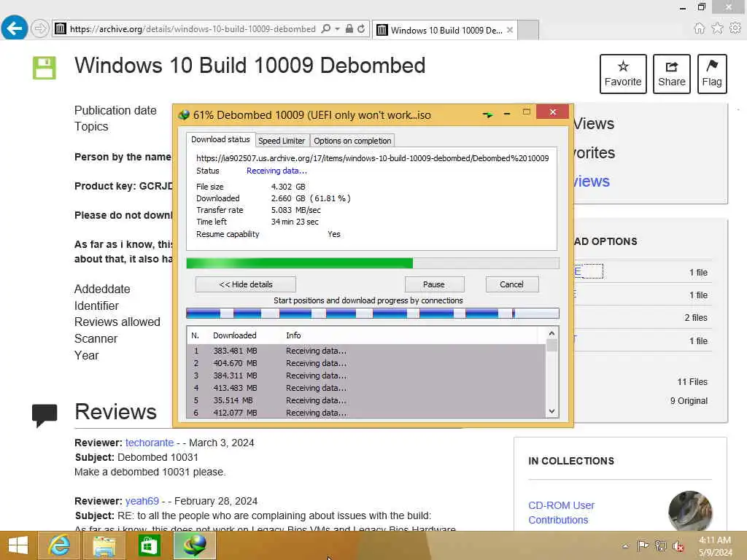This screenshot has width=747, height=560.
Task: Click the 9 Original text in download options
Action: 689,401
